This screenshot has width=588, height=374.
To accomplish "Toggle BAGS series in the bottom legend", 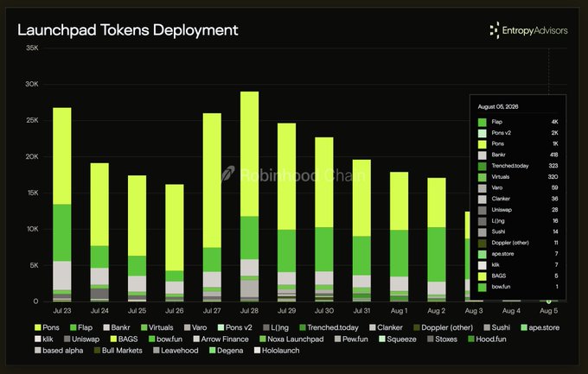I will pyautogui.click(x=124, y=339).
